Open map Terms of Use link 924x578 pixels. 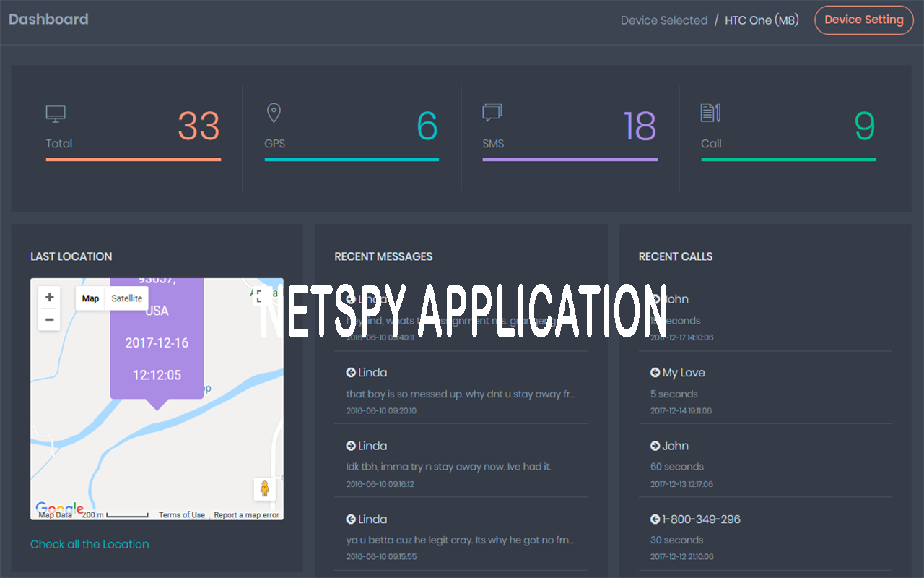[x=182, y=515]
